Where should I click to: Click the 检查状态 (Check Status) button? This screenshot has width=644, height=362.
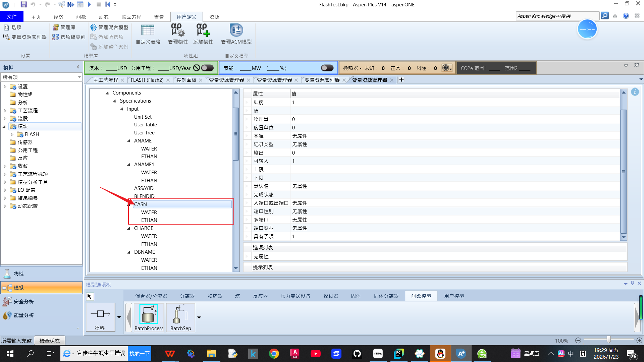click(x=50, y=341)
